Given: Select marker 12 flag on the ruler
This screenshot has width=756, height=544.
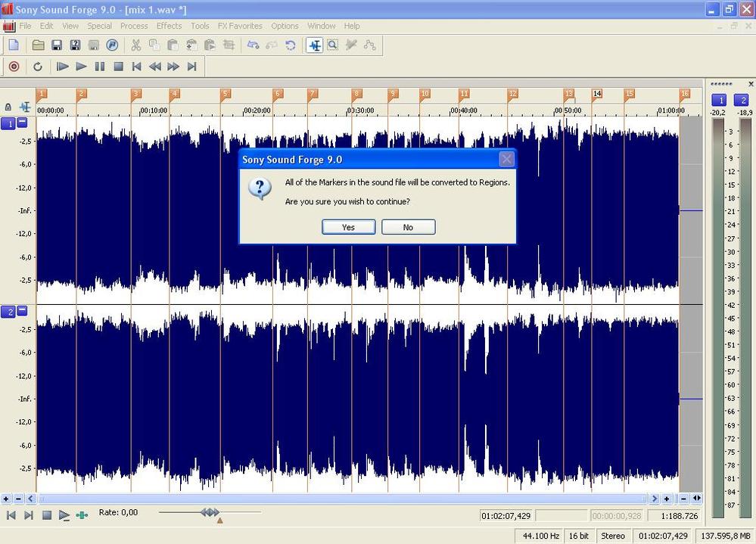Looking at the screenshot, I should point(512,94).
